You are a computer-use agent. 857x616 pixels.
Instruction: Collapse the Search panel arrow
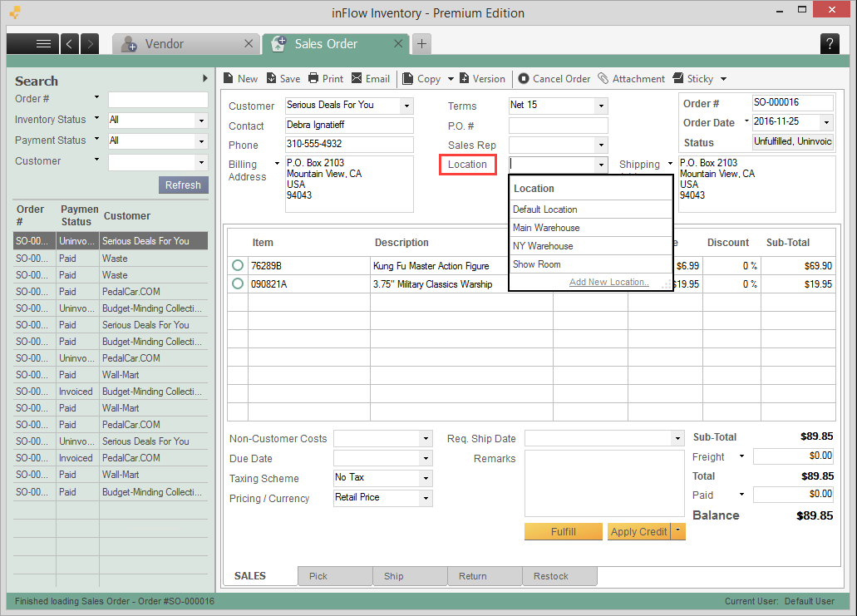(205, 78)
